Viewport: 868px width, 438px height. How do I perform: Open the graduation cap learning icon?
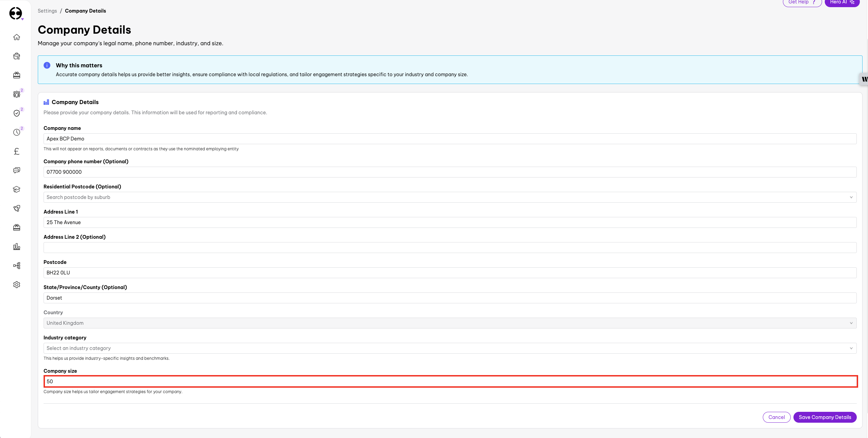pos(17,189)
